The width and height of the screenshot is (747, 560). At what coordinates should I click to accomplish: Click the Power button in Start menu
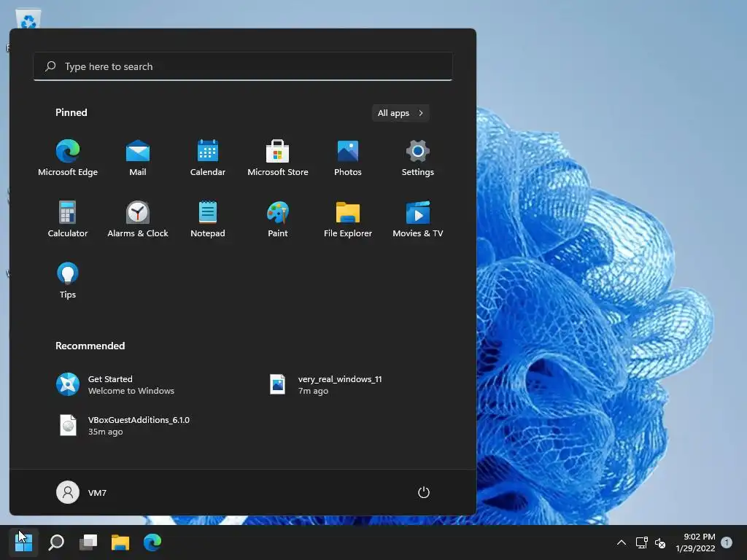[x=424, y=492]
